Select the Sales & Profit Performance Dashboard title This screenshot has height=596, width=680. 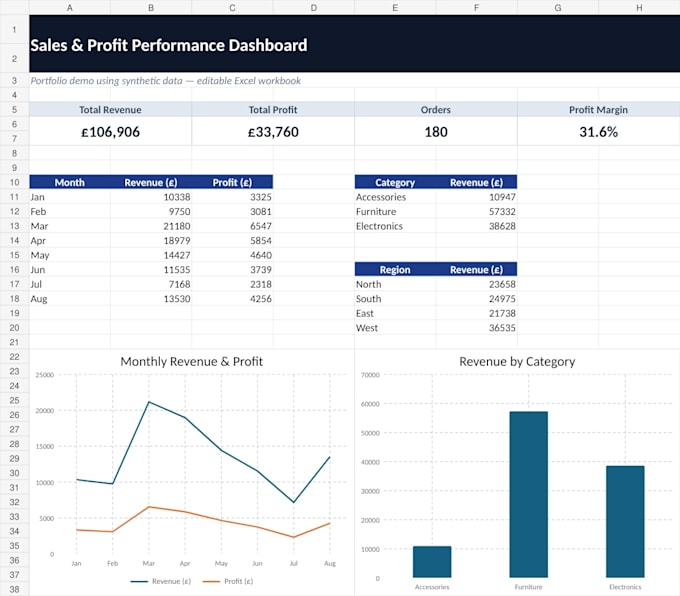point(169,45)
